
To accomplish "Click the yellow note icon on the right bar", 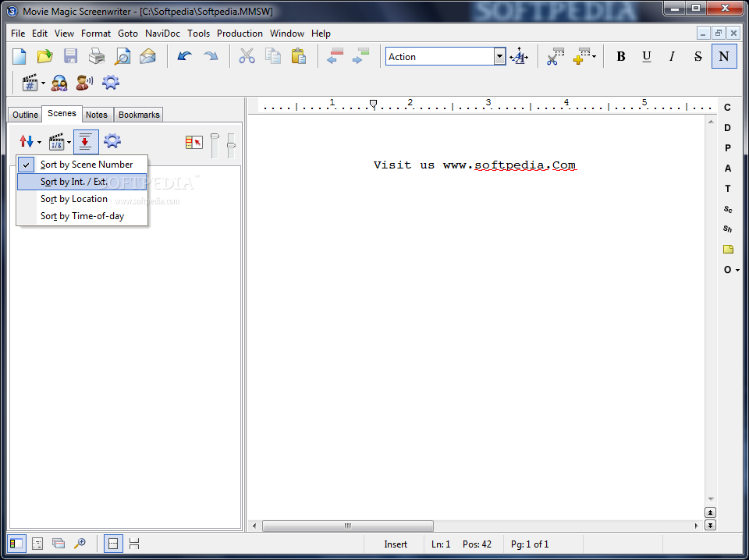I will pyautogui.click(x=728, y=250).
